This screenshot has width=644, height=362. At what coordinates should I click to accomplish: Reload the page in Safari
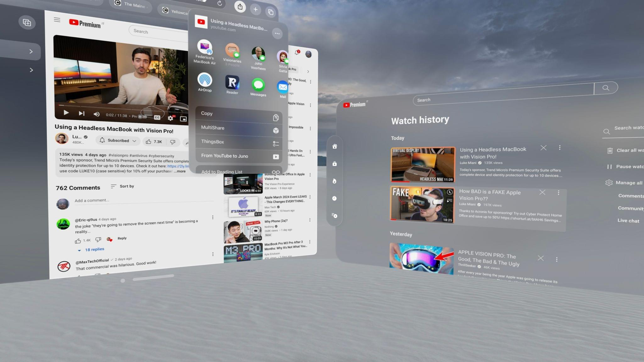coord(219,3)
